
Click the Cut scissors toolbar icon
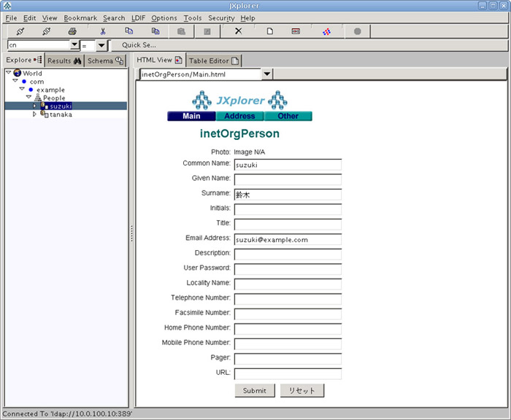[103, 31]
